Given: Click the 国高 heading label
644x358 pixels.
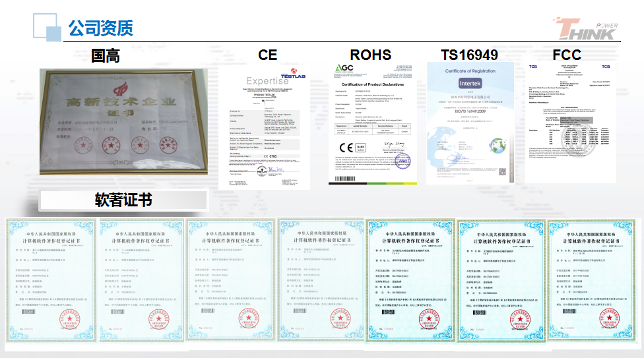Looking at the screenshot, I should 106,55.
